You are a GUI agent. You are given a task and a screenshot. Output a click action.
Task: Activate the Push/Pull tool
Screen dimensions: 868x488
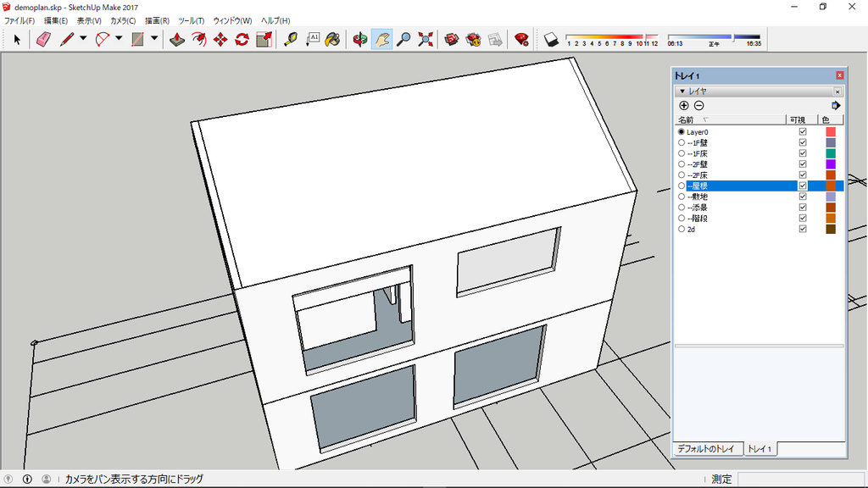click(177, 39)
